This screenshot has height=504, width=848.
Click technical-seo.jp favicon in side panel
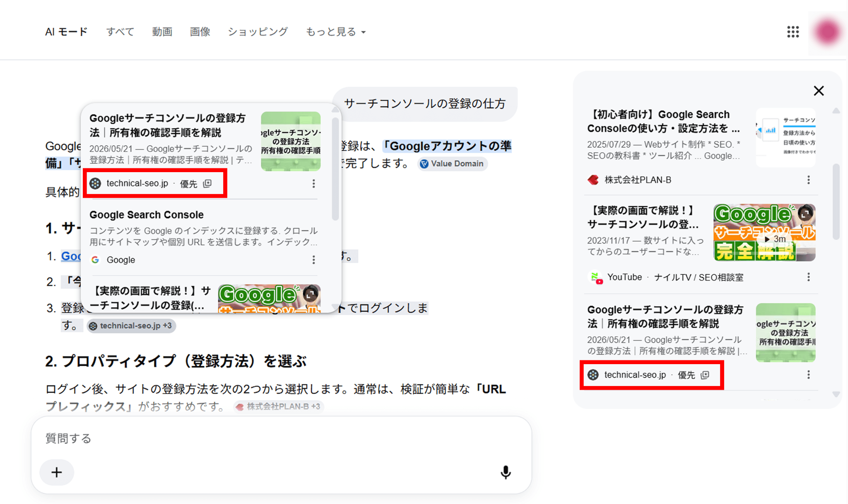click(x=593, y=375)
